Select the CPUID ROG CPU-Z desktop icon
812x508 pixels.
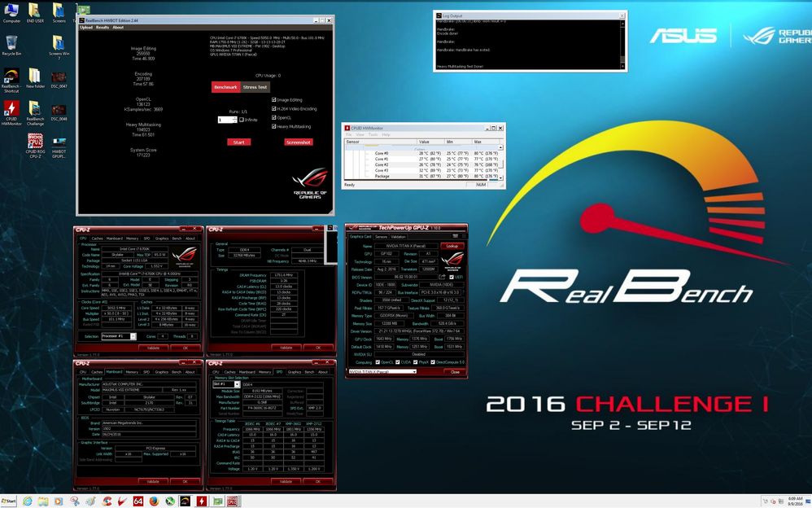point(35,146)
